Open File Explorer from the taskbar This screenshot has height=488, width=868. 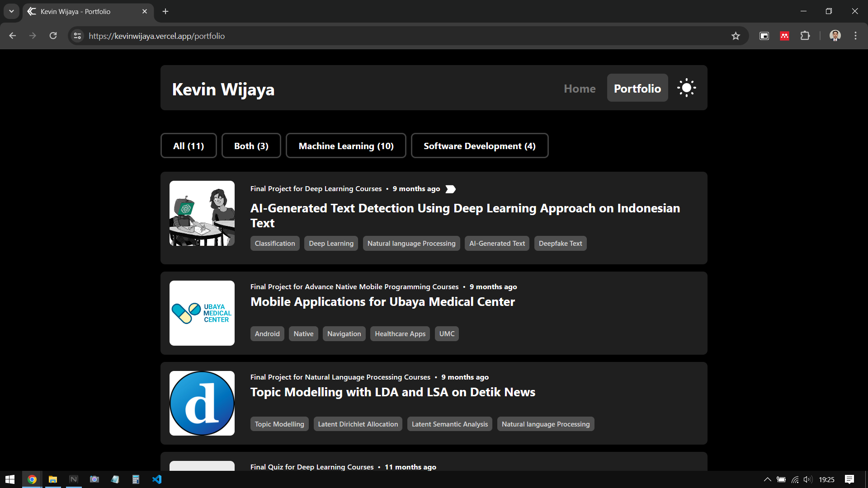[x=53, y=479]
